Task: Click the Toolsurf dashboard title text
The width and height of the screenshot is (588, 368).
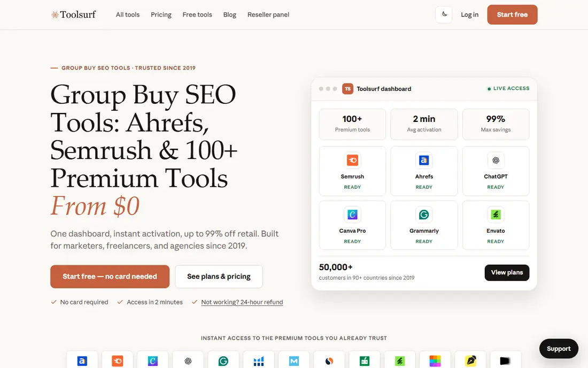Action: (x=384, y=89)
